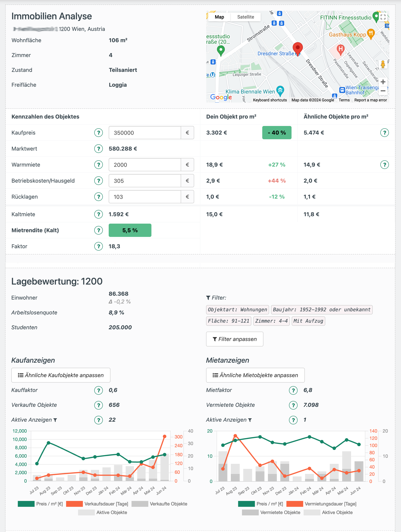Open help icon next to Marktwert
Image resolution: width=401 pixels, height=532 pixels.
(x=99, y=149)
